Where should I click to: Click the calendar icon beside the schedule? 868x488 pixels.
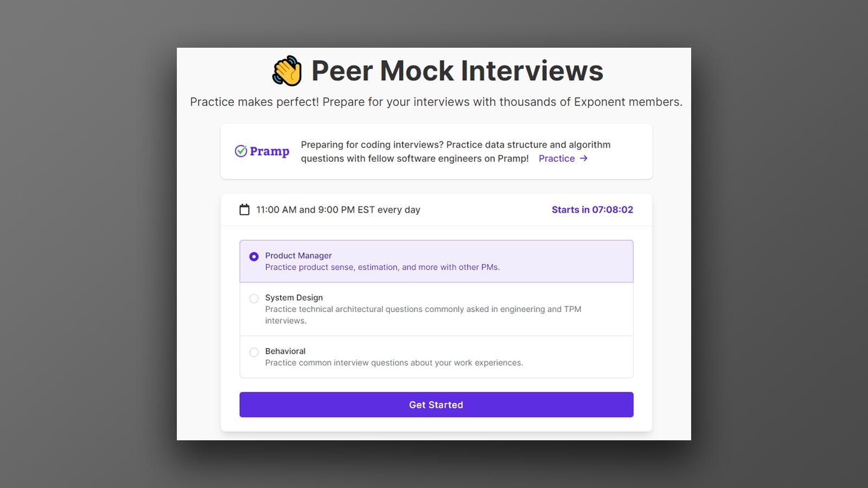[x=245, y=210]
